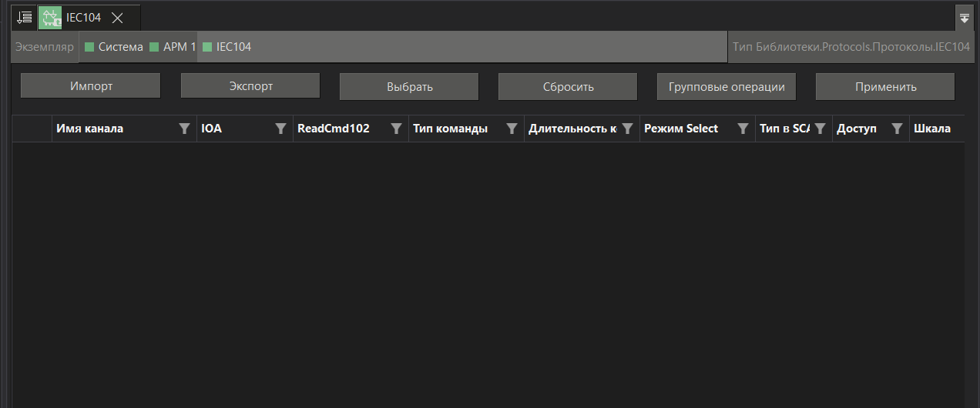The image size is (980, 408).
Task: Open filter for ReadCmd102 column
Action: pyautogui.click(x=396, y=129)
